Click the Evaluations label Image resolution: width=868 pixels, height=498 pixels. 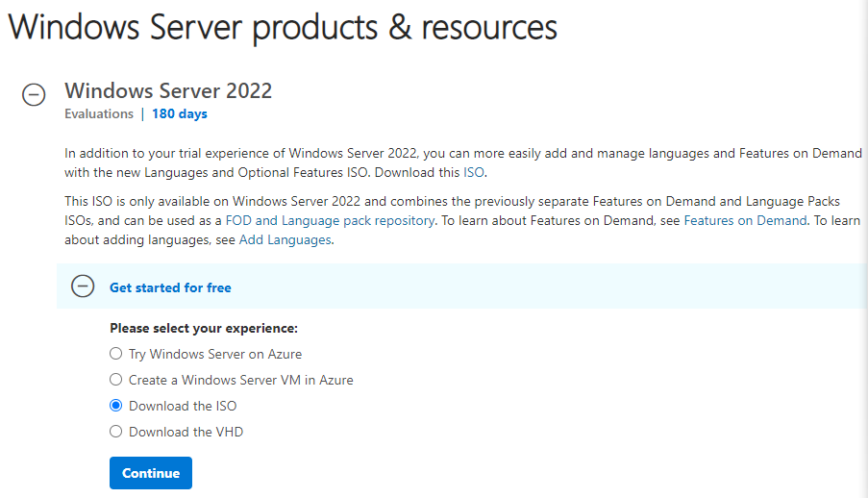99,114
